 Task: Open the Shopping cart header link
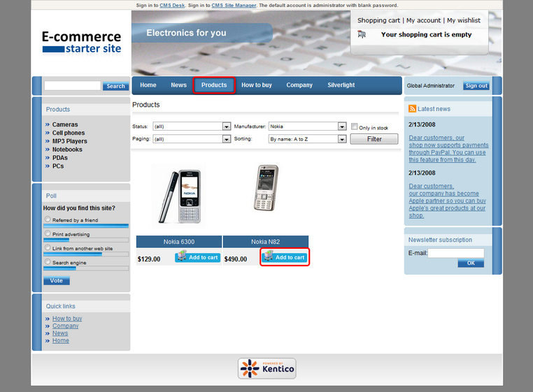[x=378, y=20]
